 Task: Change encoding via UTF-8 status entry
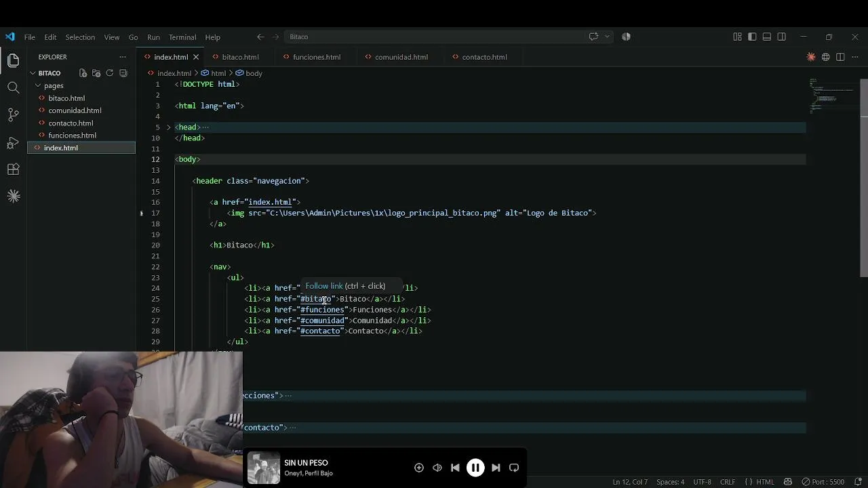[702, 482]
